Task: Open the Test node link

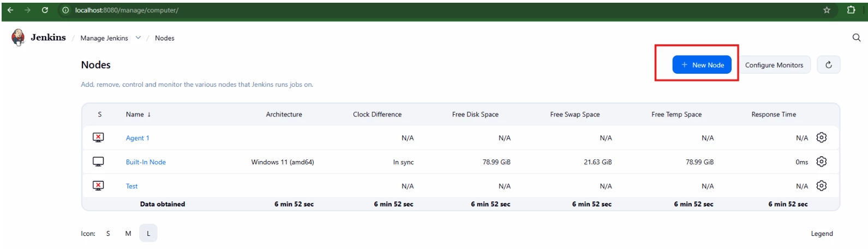Action: [131, 186]
